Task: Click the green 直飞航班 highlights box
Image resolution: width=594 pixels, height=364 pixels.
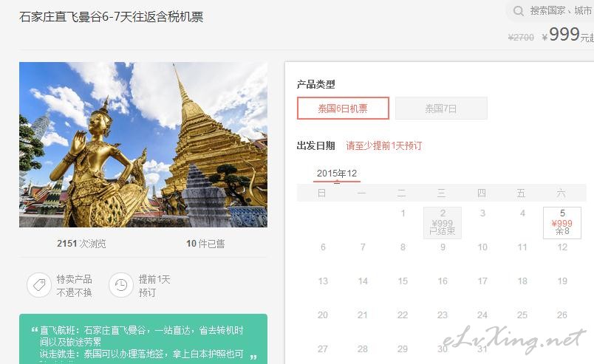Action: click(143, 339)
